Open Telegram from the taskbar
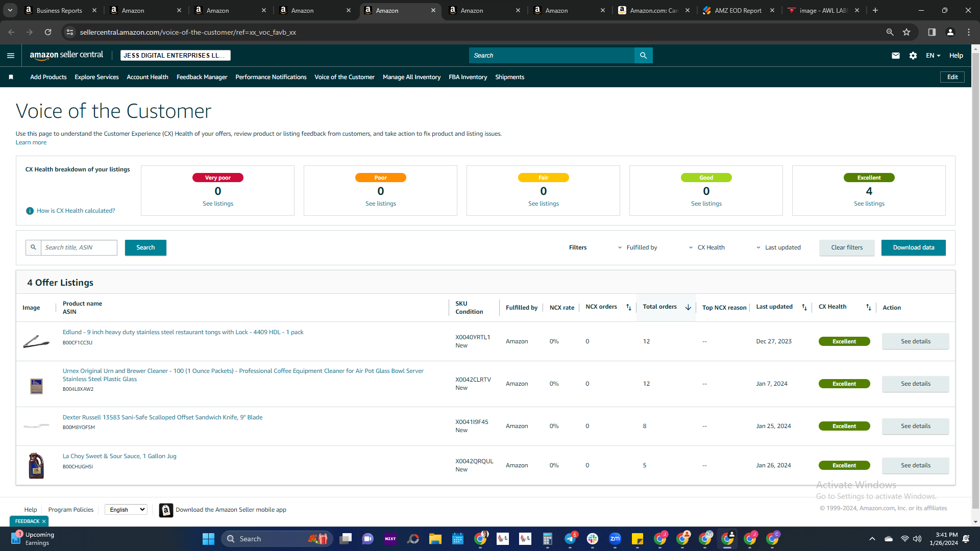The image size is (980, 551). pos(570,539)
